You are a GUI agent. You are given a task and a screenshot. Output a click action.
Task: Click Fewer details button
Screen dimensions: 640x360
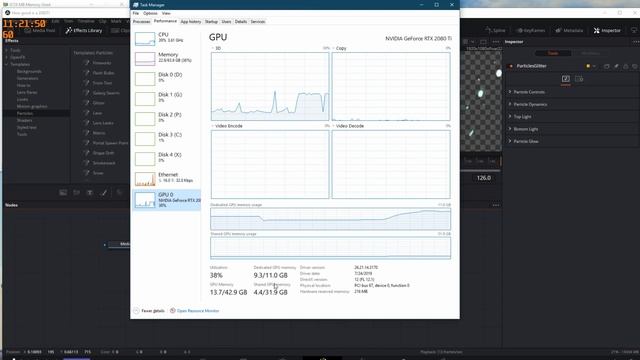pyautogui.click(x=149, y=311)
